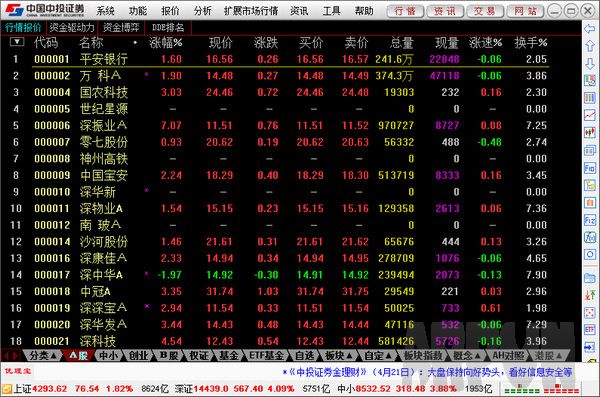Switch to the 资金驱动力 tab
Viewport: 600px width, 397px height.
(72, 28)
